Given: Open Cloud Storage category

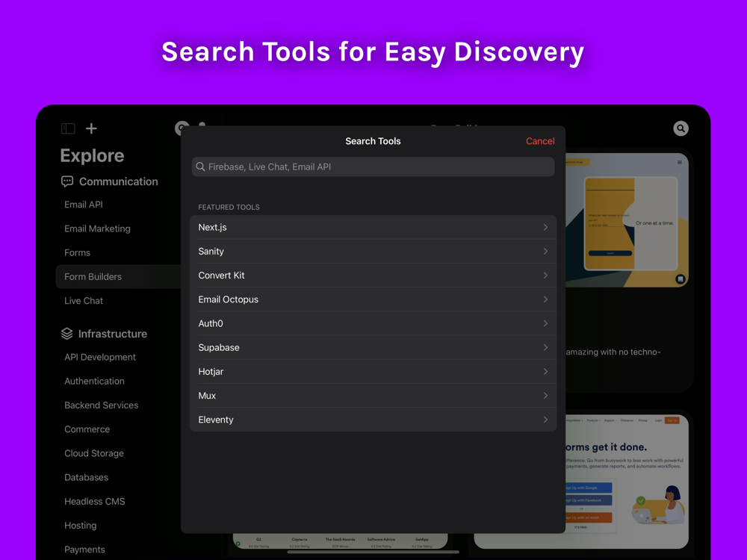Looking at the screenshot, I should tap(94, 453).
